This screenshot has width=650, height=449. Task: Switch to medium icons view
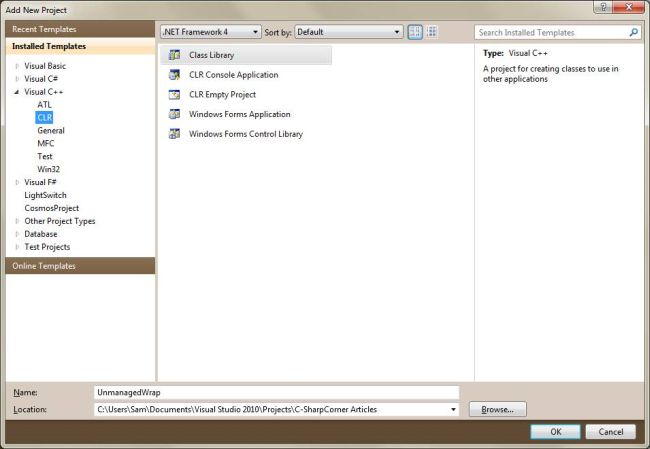pos(432,32)
